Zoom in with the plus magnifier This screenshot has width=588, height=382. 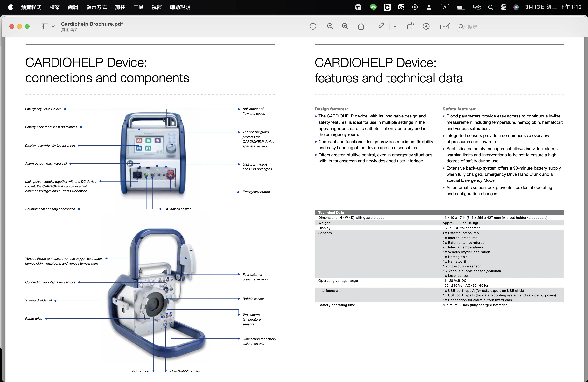coord(345,26)
